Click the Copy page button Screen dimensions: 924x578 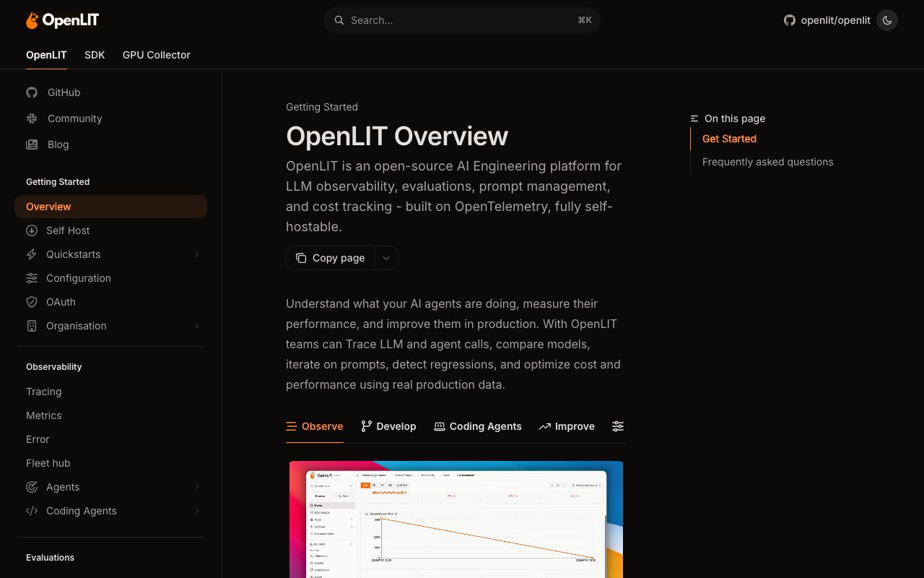pyautogui.click(x=330, y=258)
